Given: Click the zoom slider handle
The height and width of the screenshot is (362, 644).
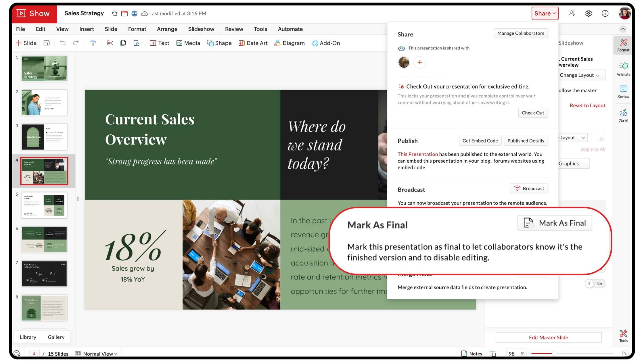Looking at the screenshot, I should pos(554,353).
